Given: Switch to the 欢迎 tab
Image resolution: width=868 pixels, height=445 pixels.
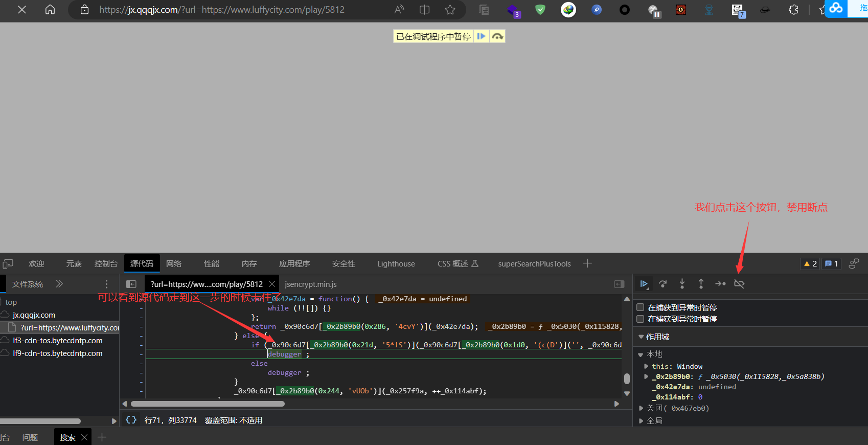Looking at the screenshot, I should (x=36, y=264).
